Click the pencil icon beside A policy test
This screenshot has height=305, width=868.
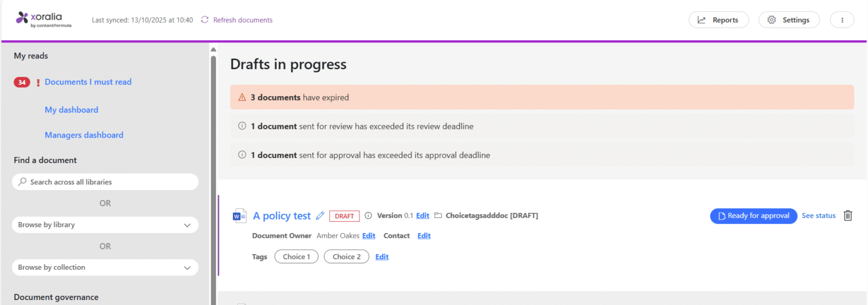(x=320, y=216)
